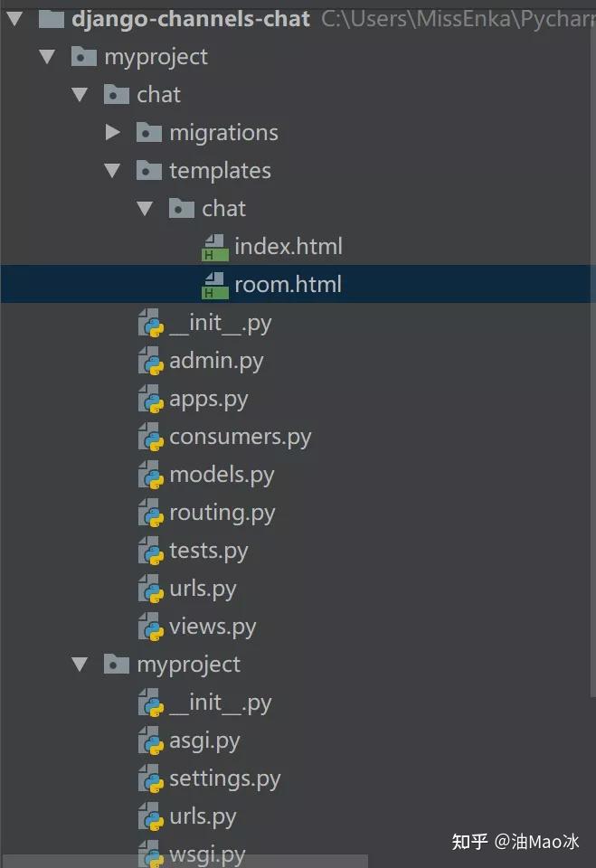Click the models.py Python file icon
The height and width of the screenshot is (868, 596).
coord(150,476)
